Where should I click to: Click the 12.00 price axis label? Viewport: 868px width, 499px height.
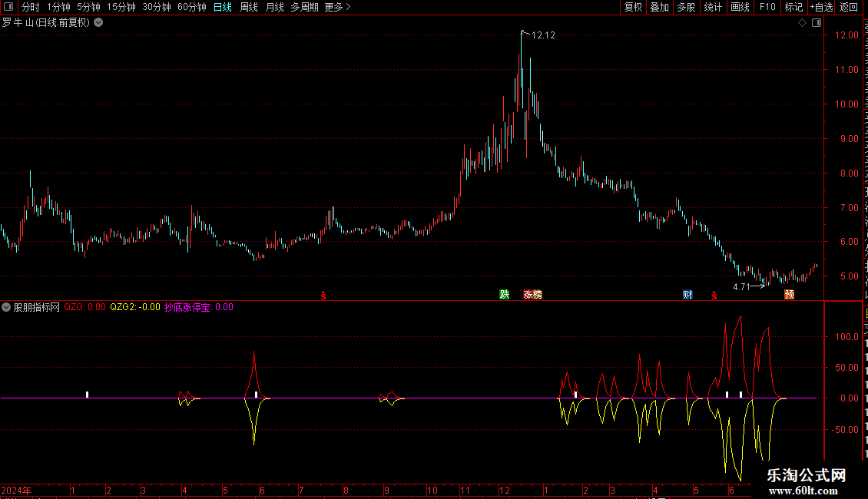pyautogui.click(x=846, y=35)
